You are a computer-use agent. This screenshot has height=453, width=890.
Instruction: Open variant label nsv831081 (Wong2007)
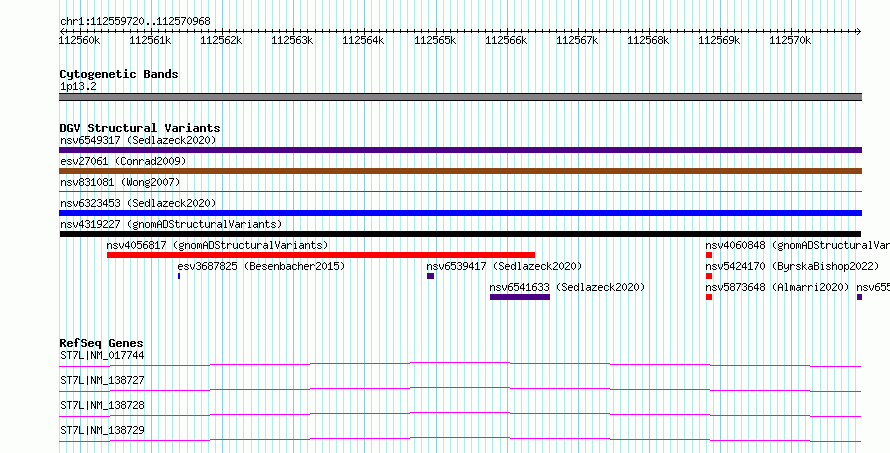point(120,182)
